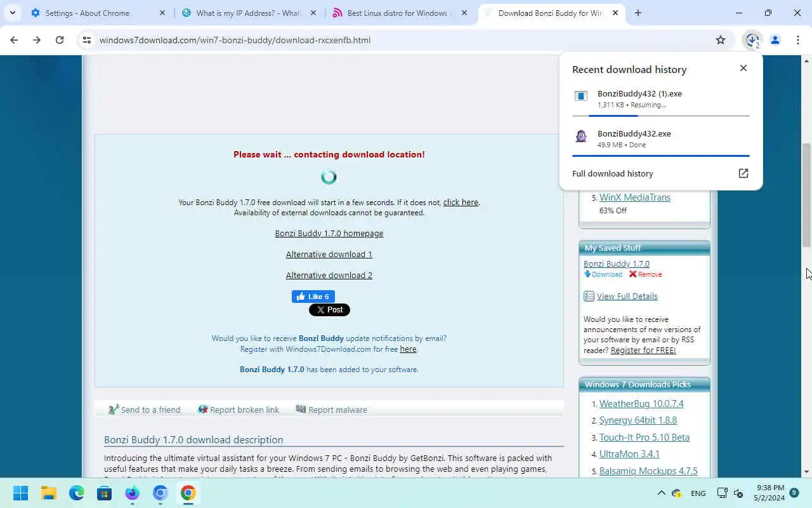812x508 pixels.
Task: Open Bonzi Buddy 1.7.0 homepage link
Action: pos(329,233)
